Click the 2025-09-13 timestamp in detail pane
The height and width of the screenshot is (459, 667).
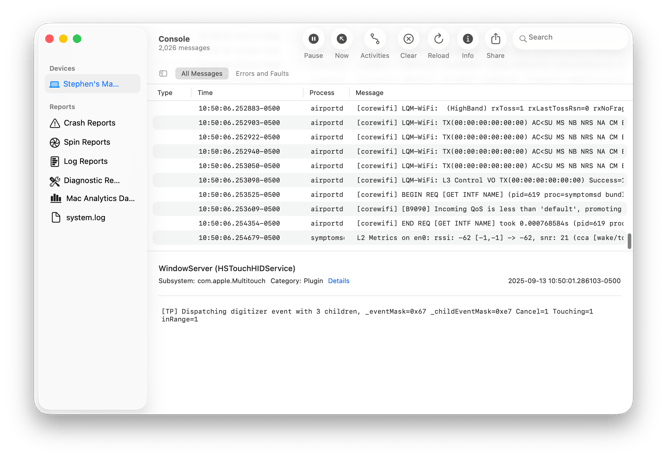[564, 281]
